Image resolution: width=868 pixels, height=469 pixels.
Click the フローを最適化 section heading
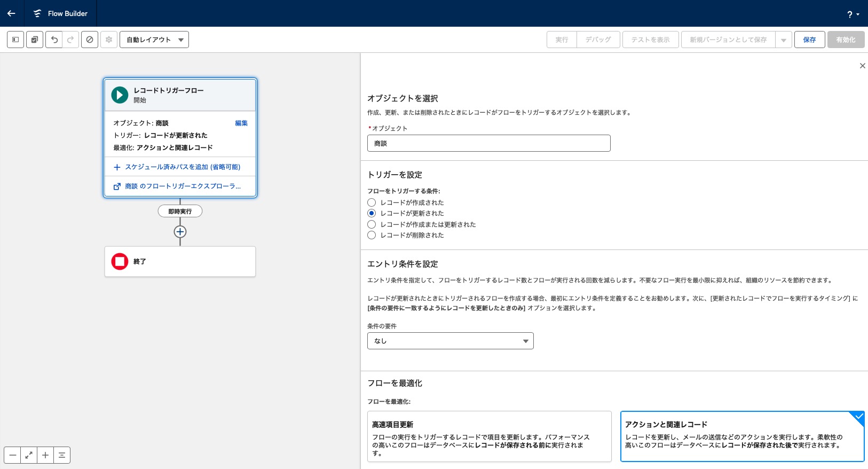pyautogui.click(x=394, y=383)
